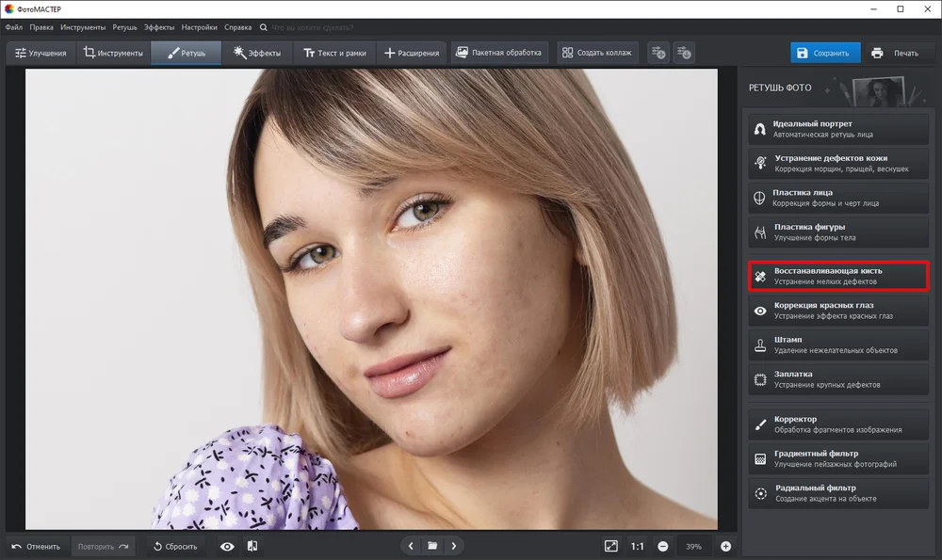Switch to the Улучшения tab
942x560 pixels.
coord(41,53)
